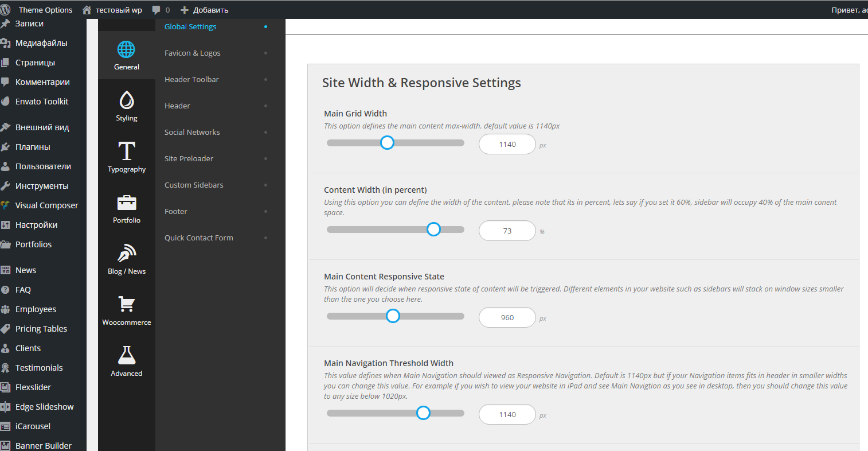The height and width of the screenshot is (451, 868).
Task: Click Добавить in the admin bar
Action: click(x=205, y=10)
